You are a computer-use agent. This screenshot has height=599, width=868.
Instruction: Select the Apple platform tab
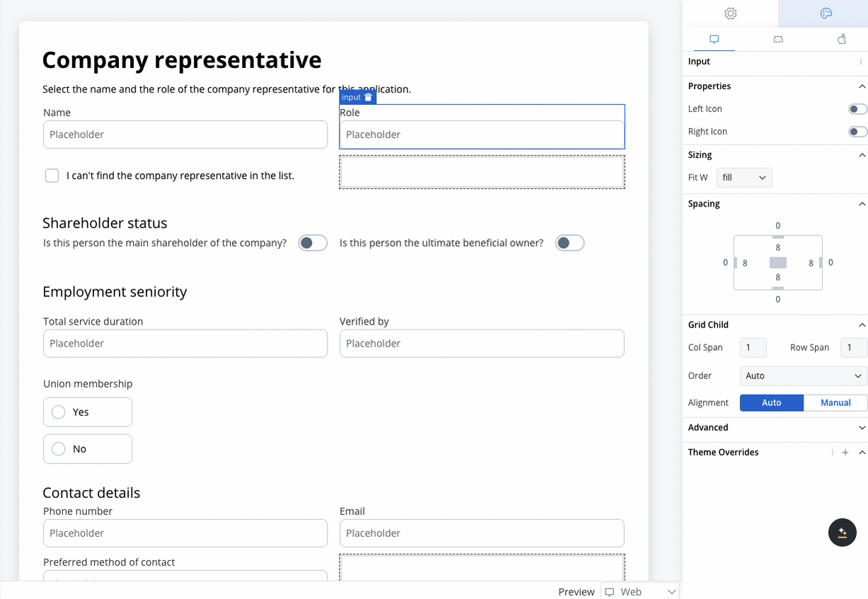click(x=842, y=40)
